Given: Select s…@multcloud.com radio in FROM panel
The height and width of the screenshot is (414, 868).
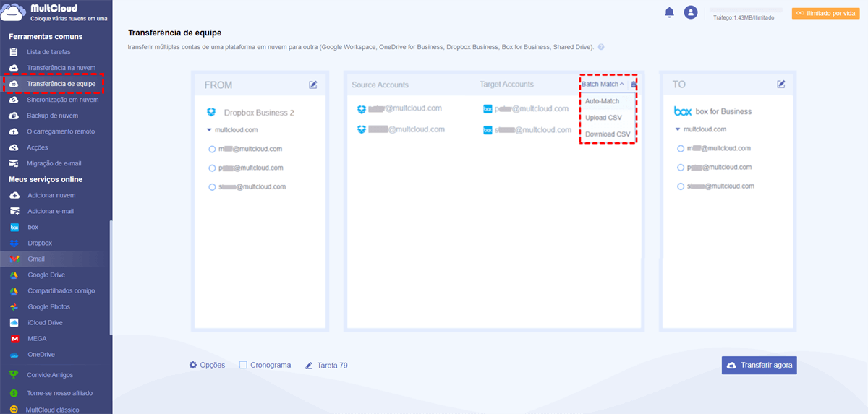Looking at the screenshot, I should (x=212, y=186).
